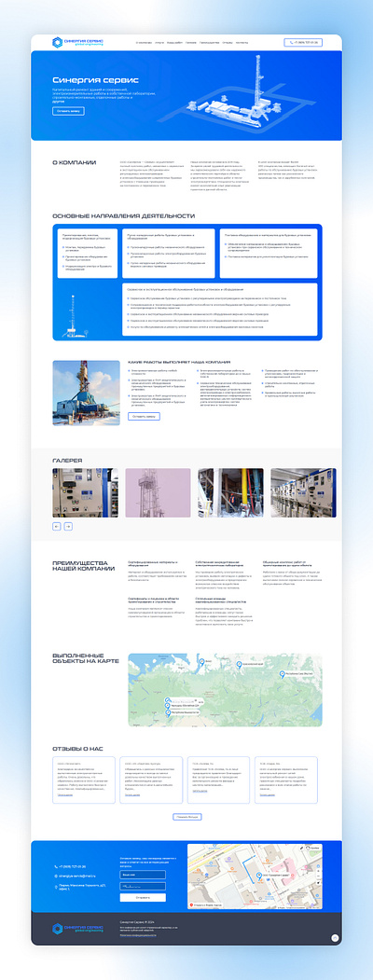Image resolution: width=373 pixels, height=980 pixels.
Task: Click the round scroll-to-top button
Action: (335, 938)
